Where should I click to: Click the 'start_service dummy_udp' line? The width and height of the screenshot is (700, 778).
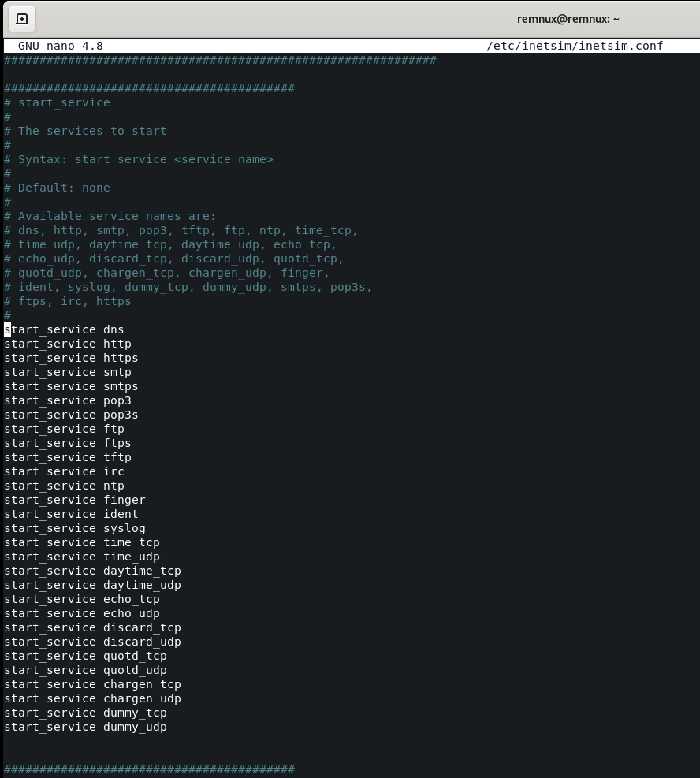[x=85, y=727]
